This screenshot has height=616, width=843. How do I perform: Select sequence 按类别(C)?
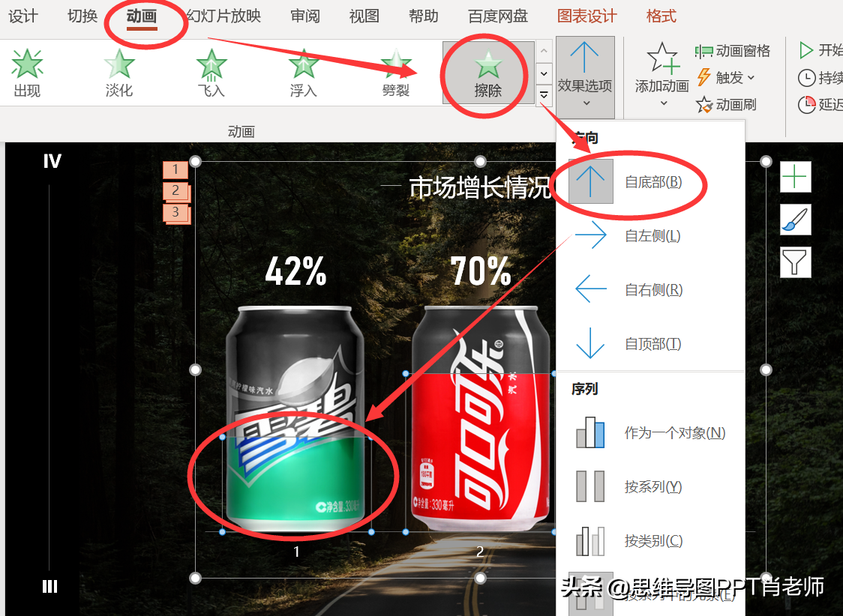click(650, 540)
